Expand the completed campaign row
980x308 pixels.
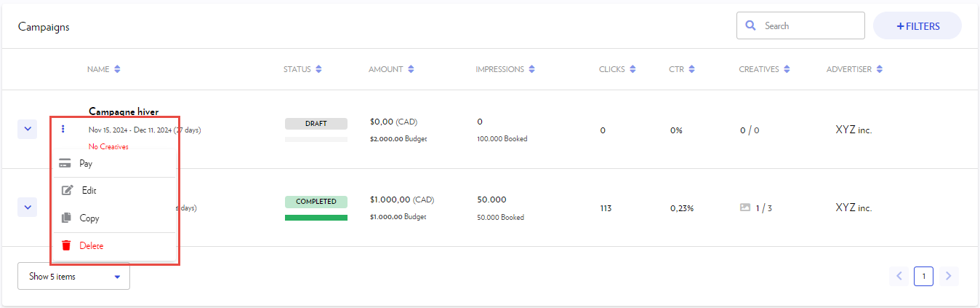[x=27, y=208]
